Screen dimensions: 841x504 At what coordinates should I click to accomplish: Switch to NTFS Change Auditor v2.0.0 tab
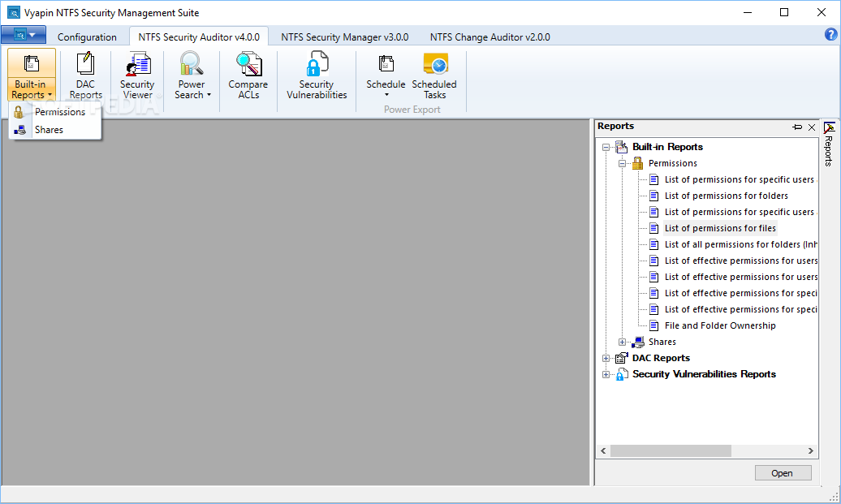[490, 37]
